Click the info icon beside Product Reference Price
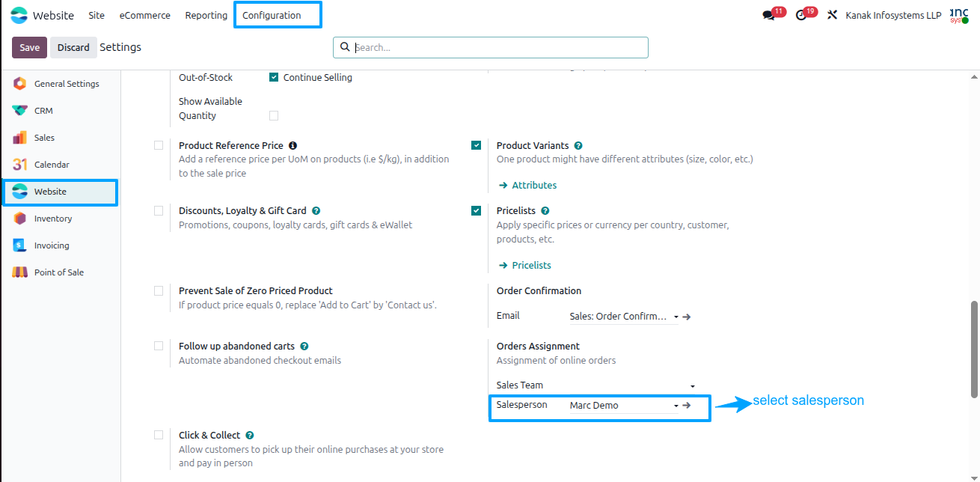This screenshot has width=980, height=482. click(293, 146)
